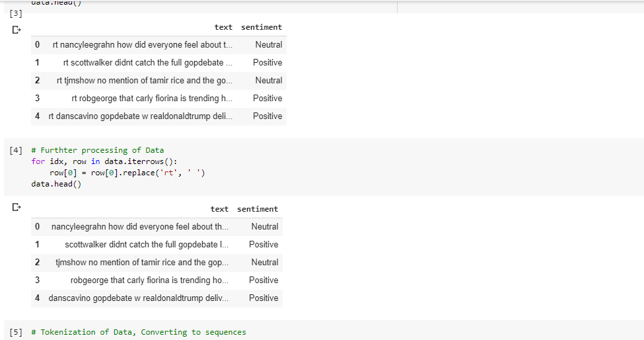Screen dimensions: 644x340
Task: Select cell 3 execution counter [3]
Action: tap(16, 14)
